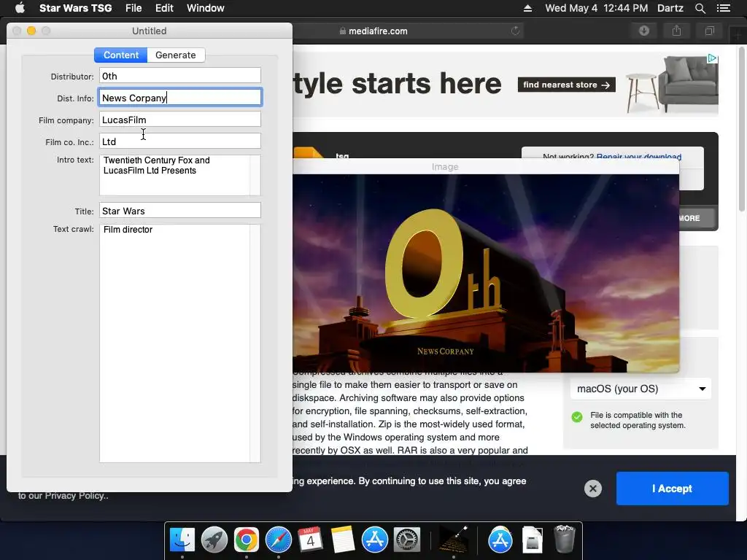Screen dimensions: 747x560
Task: Open Notification Center list icon
Action: click(x=723, y=8)
